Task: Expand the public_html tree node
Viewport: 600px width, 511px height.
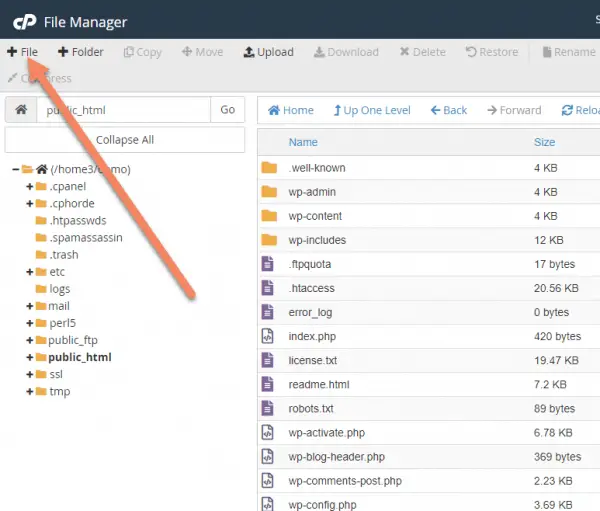Action: (x=29, y=357)
